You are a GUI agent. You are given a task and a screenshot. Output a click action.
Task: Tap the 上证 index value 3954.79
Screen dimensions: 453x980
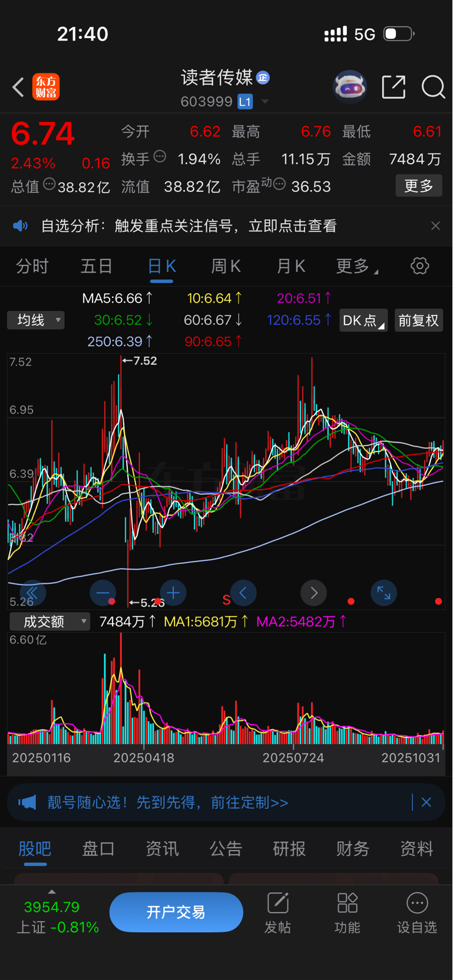click(52, 907)
